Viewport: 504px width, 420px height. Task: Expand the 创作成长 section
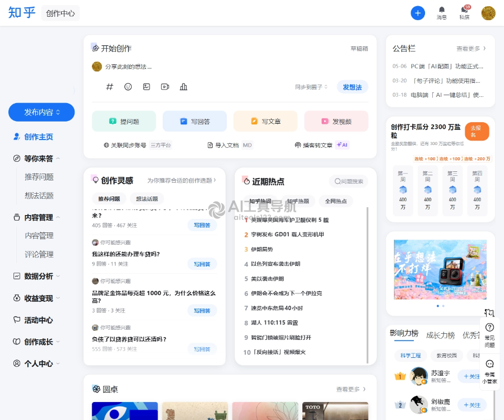coord(58,342)
